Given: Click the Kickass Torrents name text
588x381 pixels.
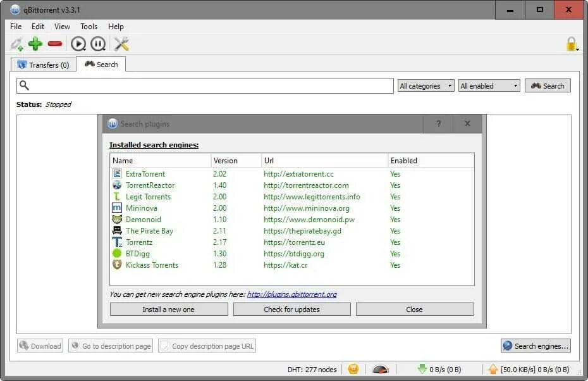Looking at the screenshot, I should coord(152,265).
